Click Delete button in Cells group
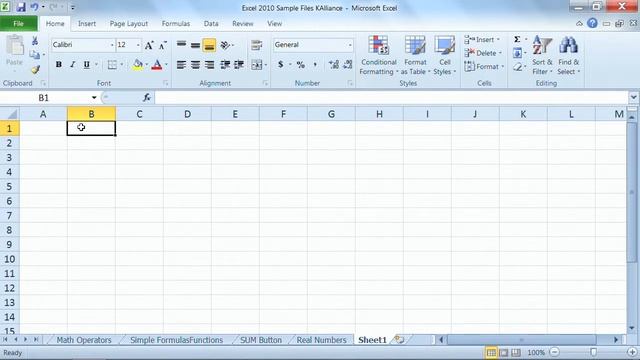The width and height of the screenshot is (640, 360). 483,53
